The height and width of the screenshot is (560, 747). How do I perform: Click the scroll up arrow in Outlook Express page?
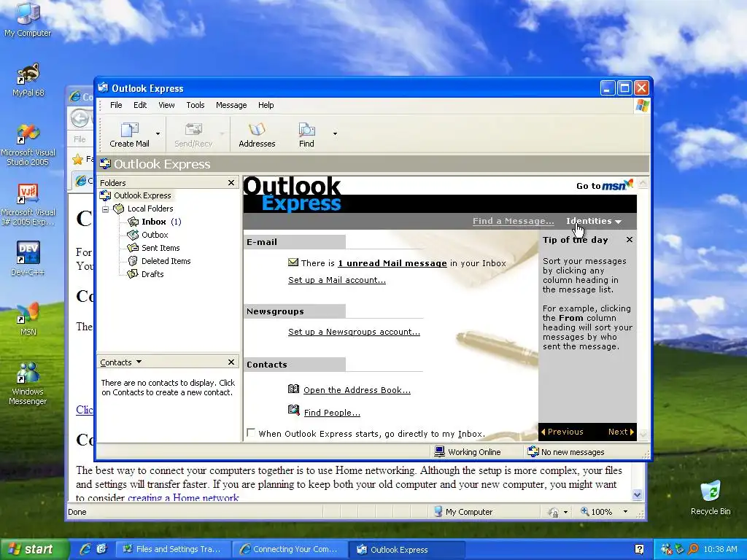(x=643, y=182)
